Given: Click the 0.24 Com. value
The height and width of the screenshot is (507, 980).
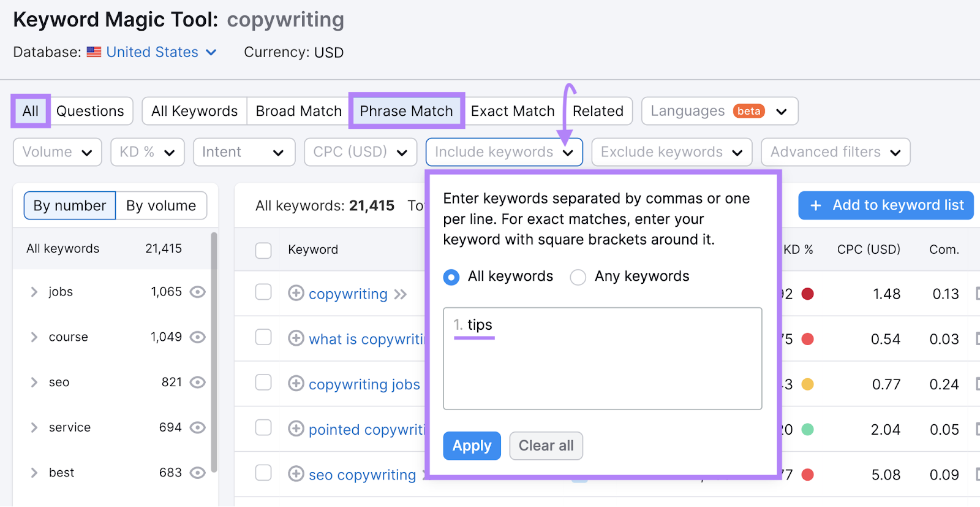Looking at the screenshot, I should 944,384.
